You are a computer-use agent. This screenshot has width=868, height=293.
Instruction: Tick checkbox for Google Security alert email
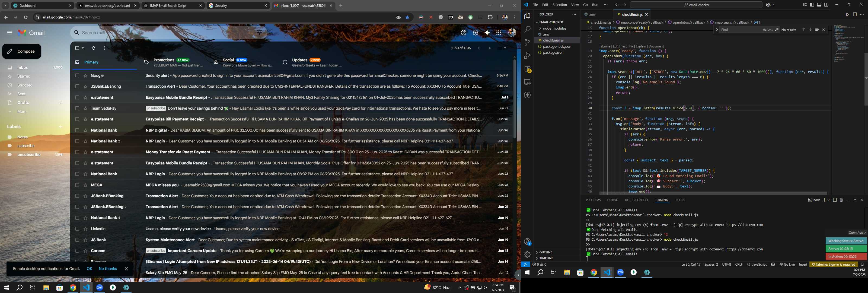[77, 76]
